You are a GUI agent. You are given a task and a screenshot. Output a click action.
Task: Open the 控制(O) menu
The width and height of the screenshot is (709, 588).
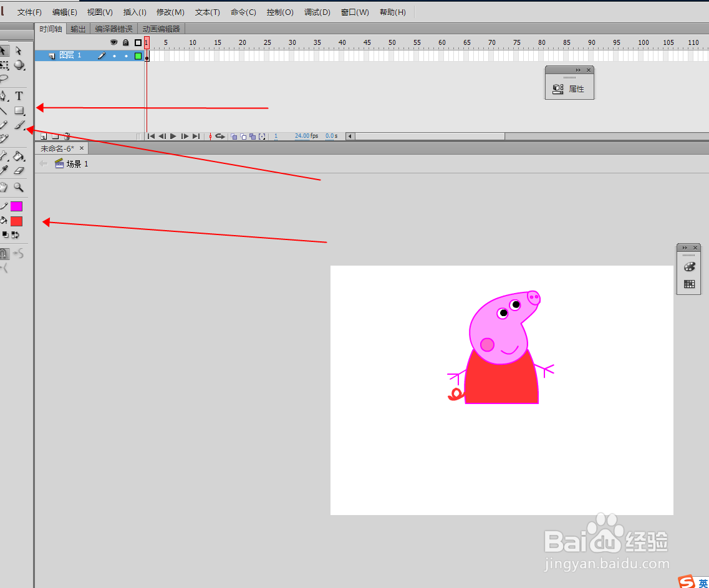click(x=280, y=12)
